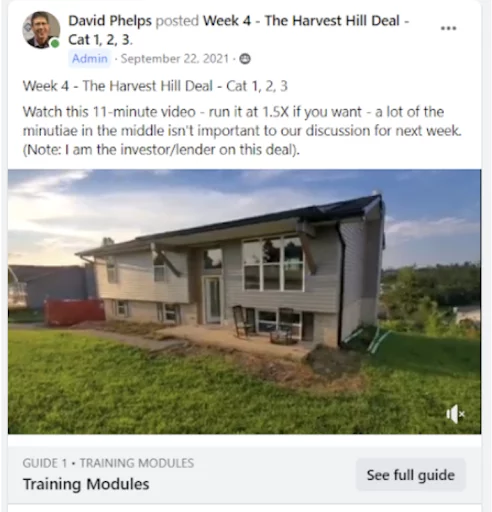The height and width of the screenshot is (512, 492).
Task: Click the See full guide button
Action: click(x=411, y=475)
